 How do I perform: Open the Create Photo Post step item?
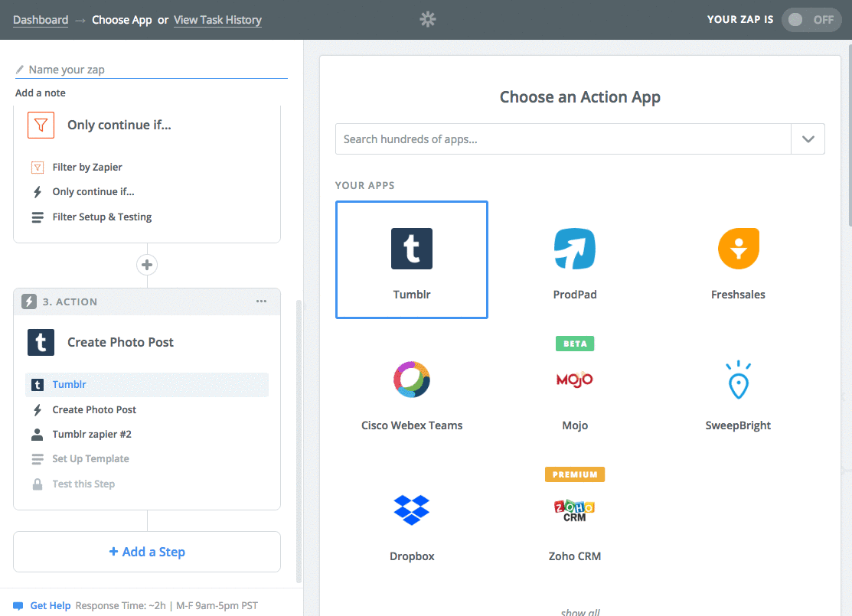94,409
